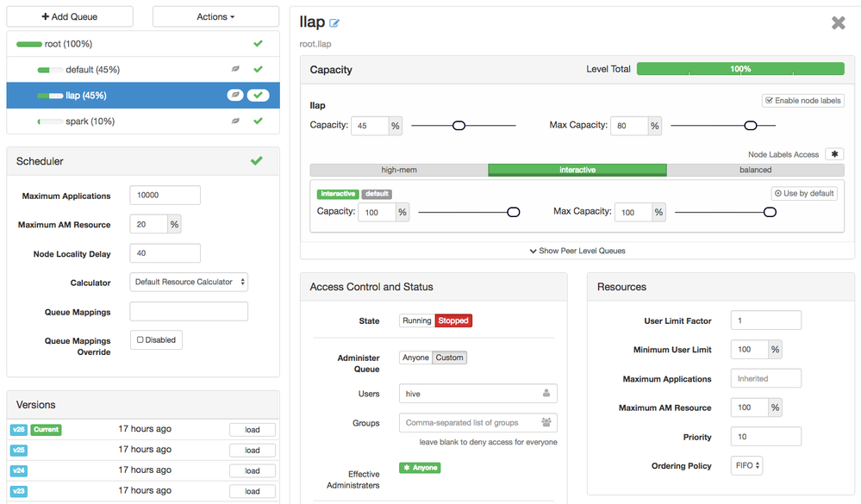Open the Ordering Policy FIFO dropdown

tap(746, 465)
